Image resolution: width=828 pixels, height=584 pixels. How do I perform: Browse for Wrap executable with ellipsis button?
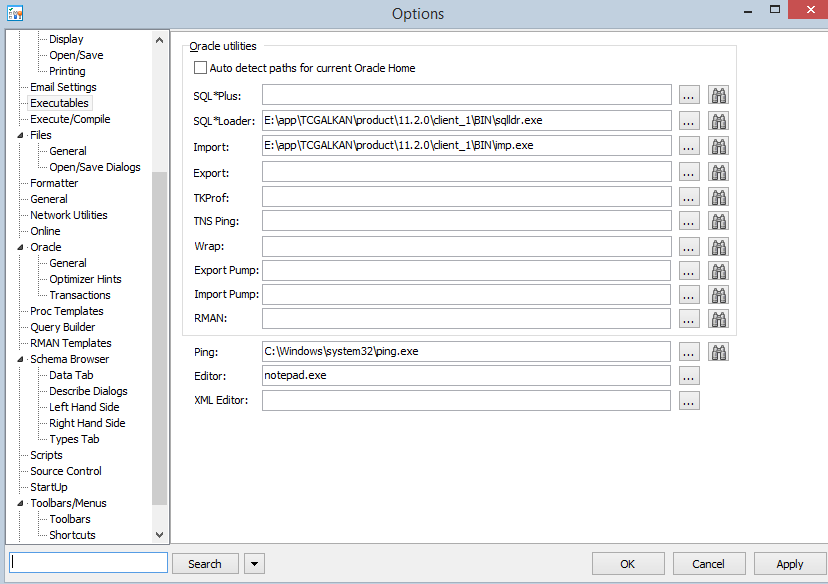pyautogui.click(x=689, y=247)
